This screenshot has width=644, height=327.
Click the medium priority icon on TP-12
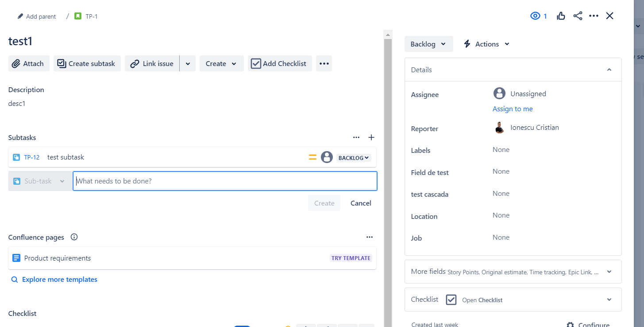pyautogui.click(x=312, y=157)
